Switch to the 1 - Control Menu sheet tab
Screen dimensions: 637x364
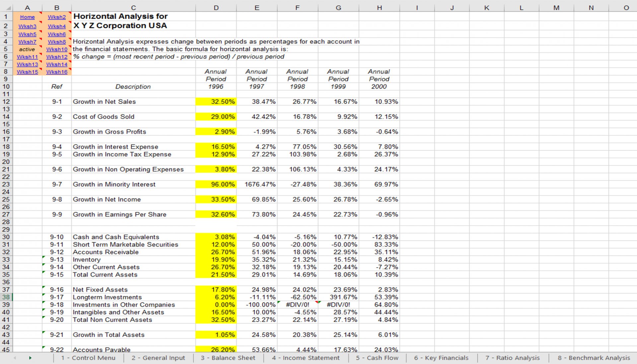point(88,358)
